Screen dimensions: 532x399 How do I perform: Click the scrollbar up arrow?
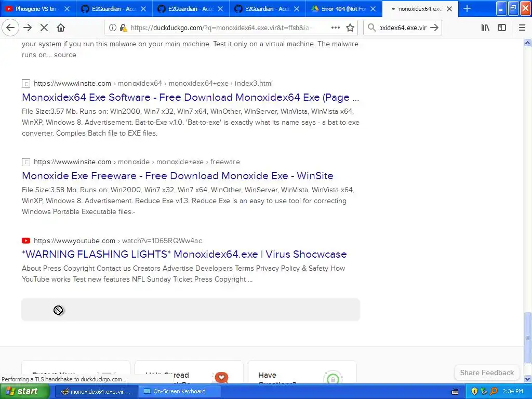point(528,43)
